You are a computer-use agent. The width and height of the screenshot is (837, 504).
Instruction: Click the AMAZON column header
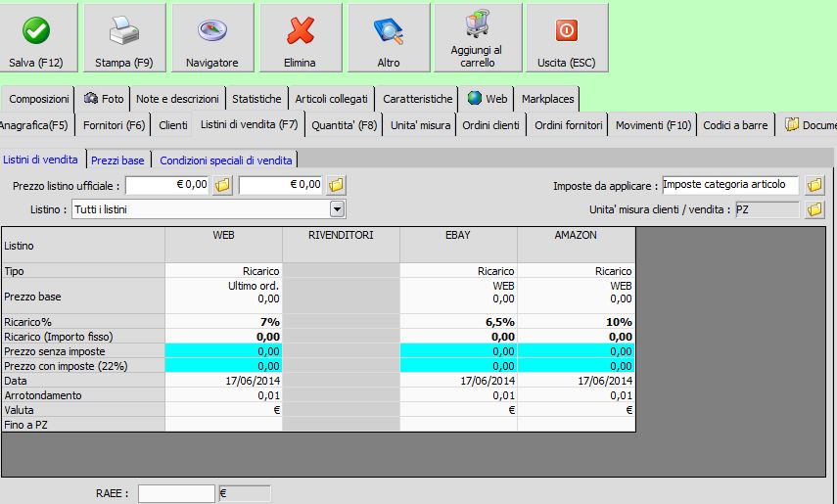576,245
